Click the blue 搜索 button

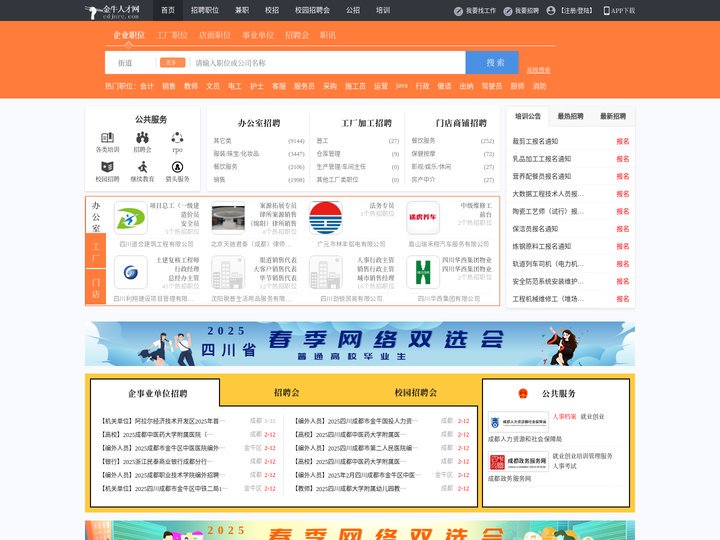coord(492,62)
